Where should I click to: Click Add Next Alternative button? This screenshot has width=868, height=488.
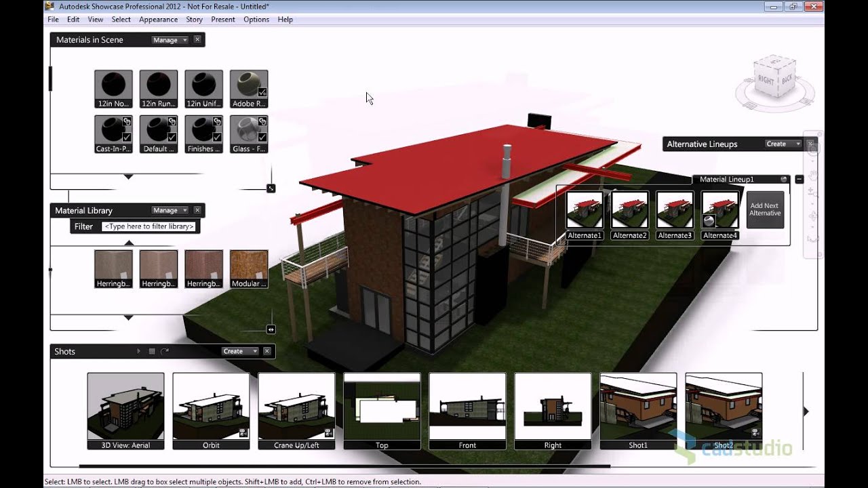765,209
